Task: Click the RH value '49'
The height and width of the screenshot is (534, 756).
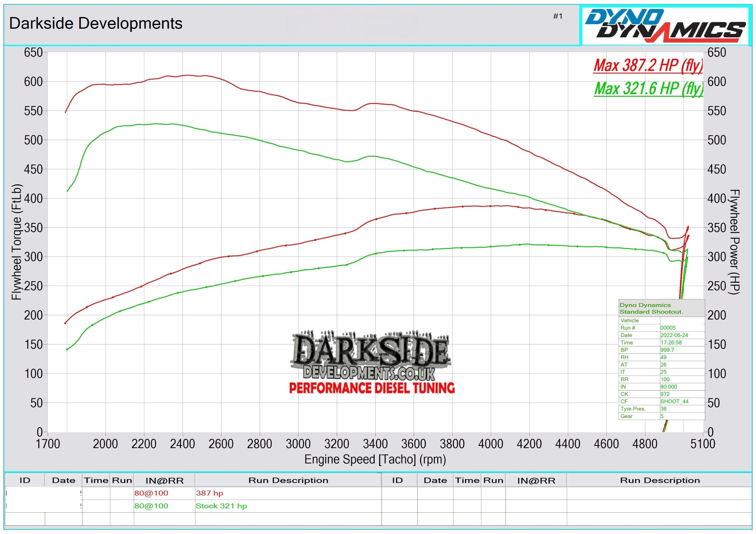Action: pyautogui.click(x=663, y=357)
